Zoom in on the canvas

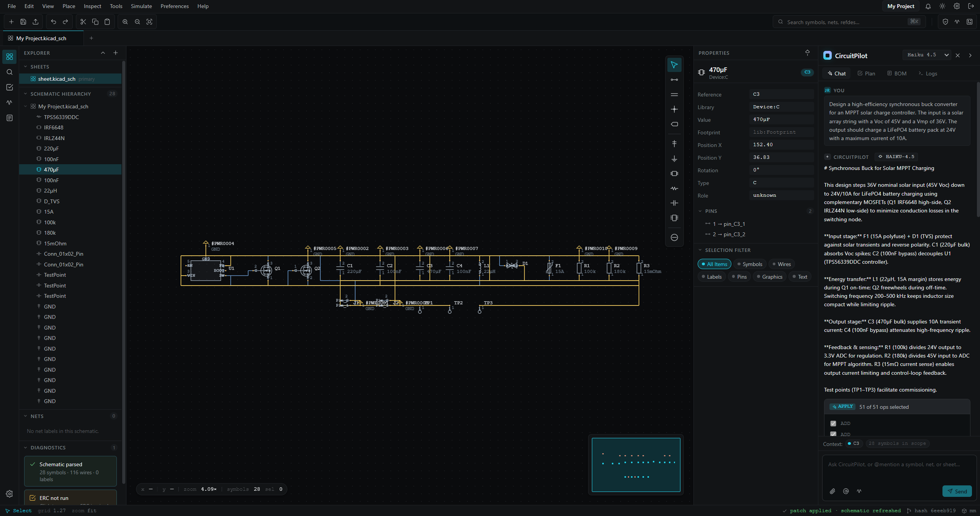point(125,22)
